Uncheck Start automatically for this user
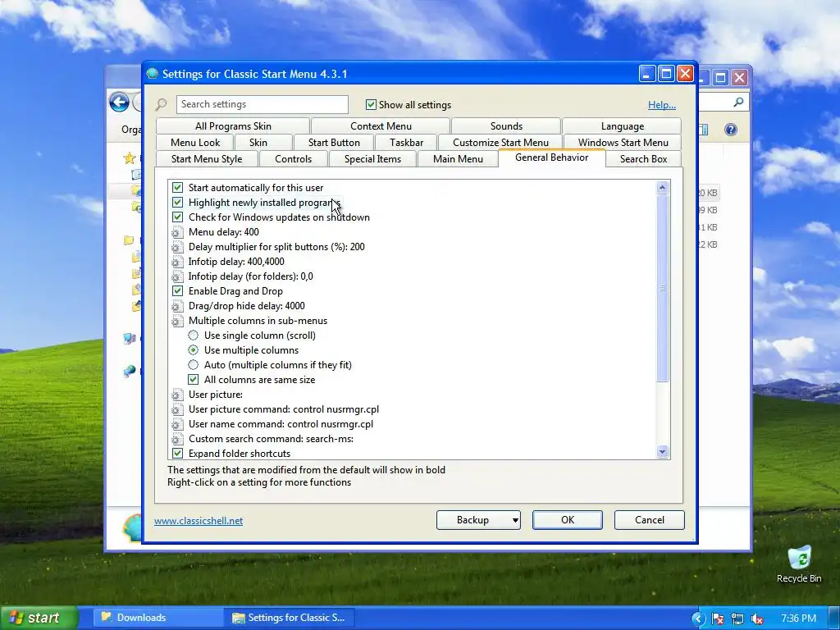The height and width of the screenshot is (630, 840). pos(177,188)
